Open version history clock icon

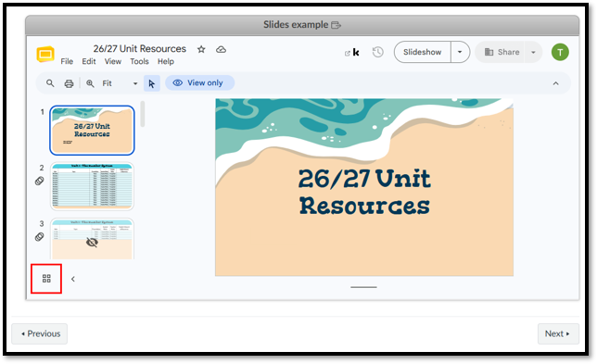tap(377, 52)
